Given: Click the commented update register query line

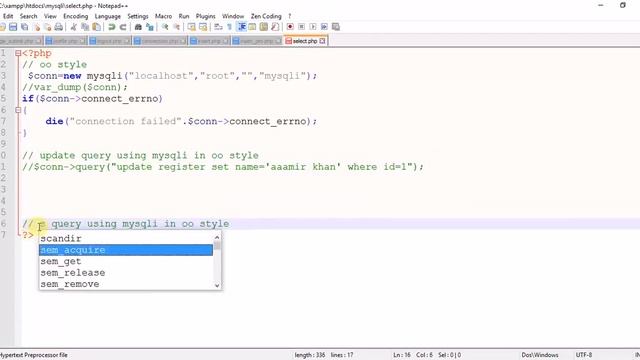Looking at the screenshot, I should (x=223, y=167).
